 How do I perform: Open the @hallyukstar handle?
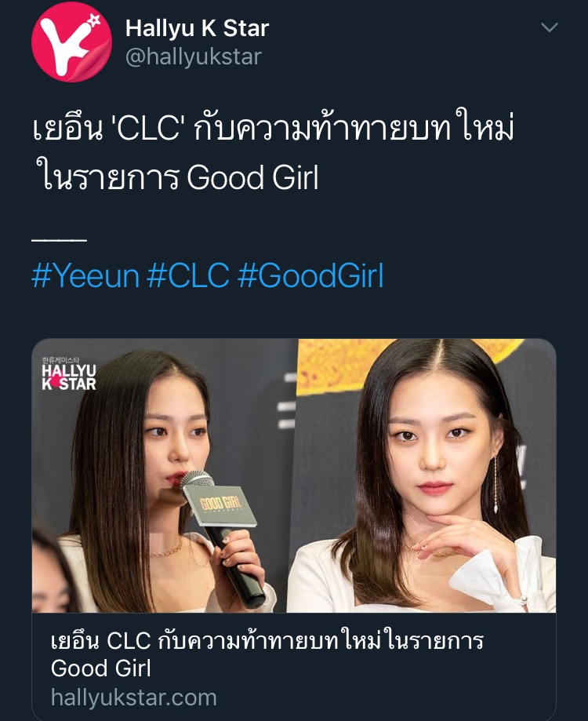(x=194, y=57)
